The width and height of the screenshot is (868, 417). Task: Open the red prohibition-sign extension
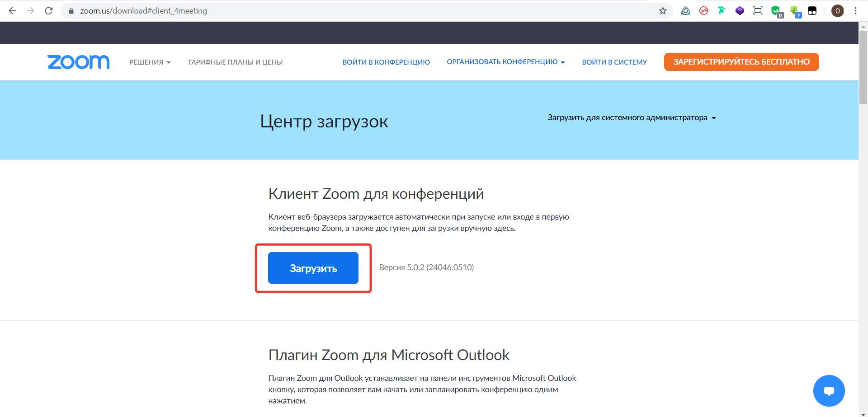[704, 11]
